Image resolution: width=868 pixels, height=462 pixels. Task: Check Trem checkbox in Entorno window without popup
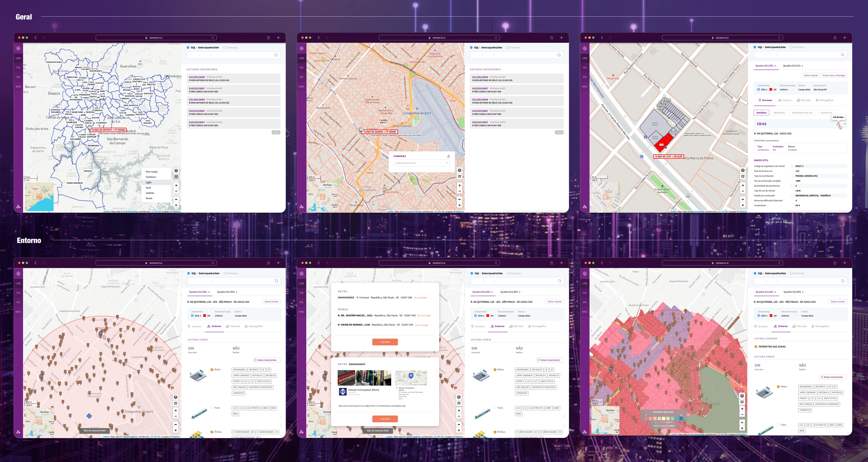(x=212, y=408)
